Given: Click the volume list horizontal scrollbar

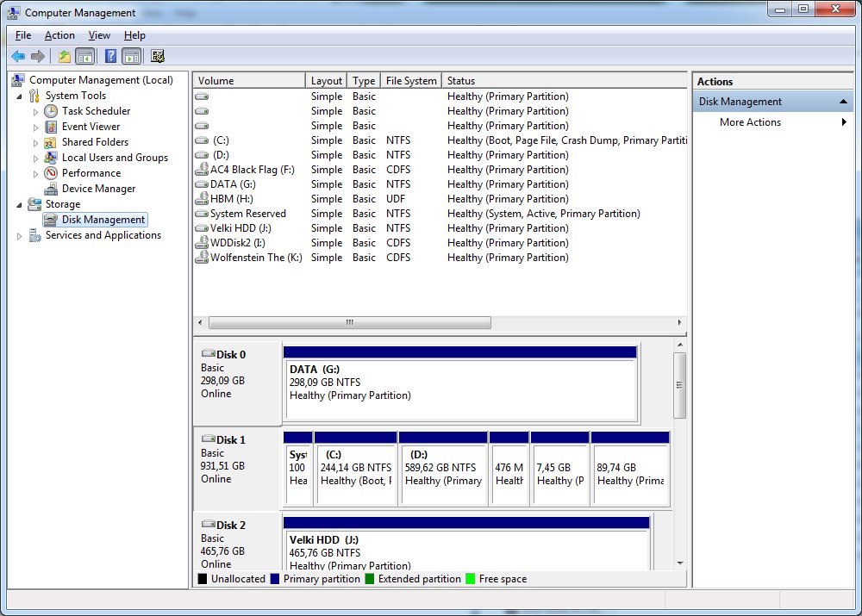Looking at the screenshot, I should point(349,322).
